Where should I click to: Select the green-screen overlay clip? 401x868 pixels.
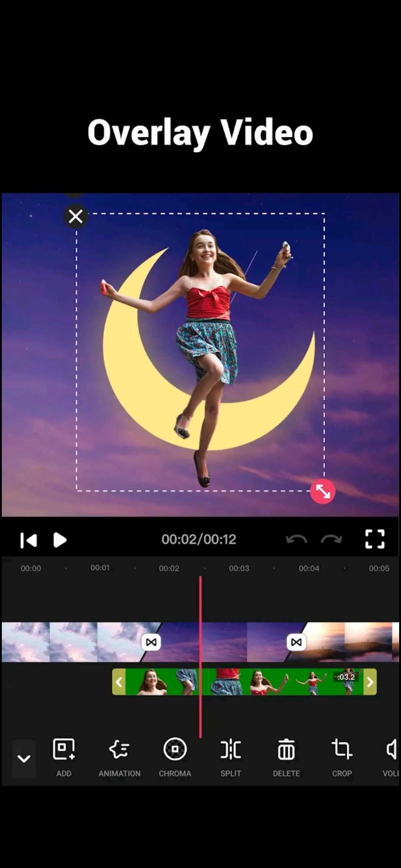244,682
